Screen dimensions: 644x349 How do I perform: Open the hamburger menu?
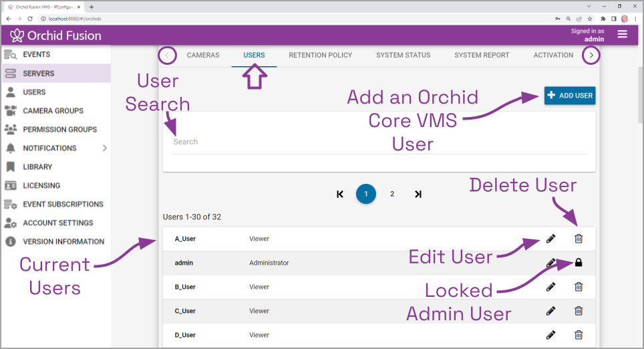pos(623,35)
